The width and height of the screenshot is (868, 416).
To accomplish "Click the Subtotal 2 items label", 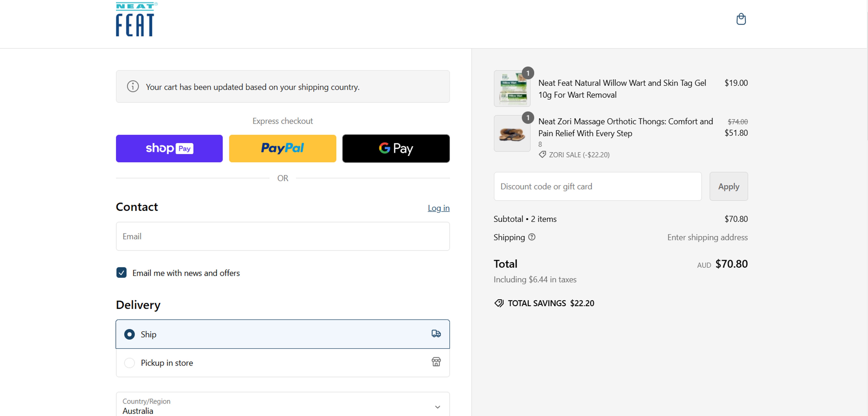I will click(525, 219).
